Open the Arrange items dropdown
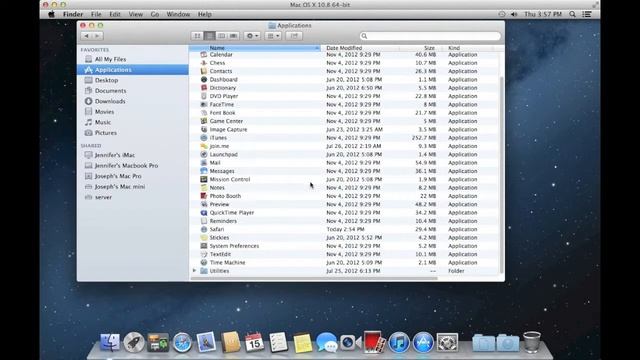640x360 pixels. pyautogui.click(x=273, y=36)
